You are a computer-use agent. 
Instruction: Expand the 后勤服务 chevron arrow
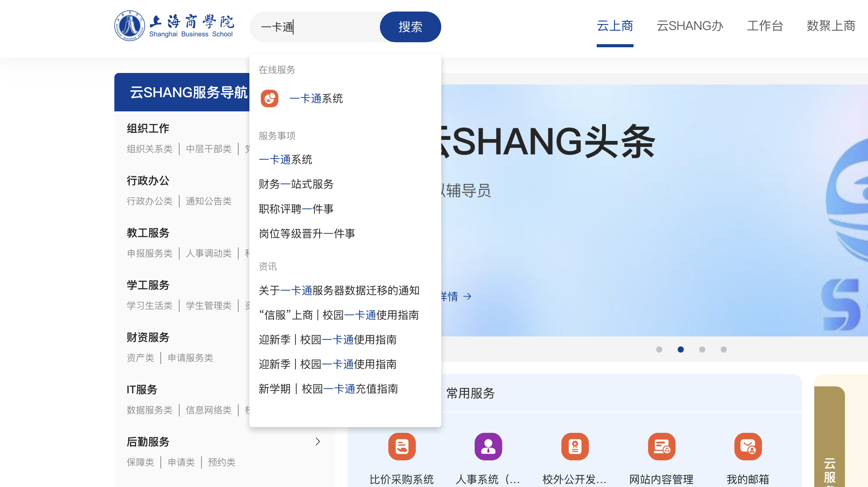(318, 442)
